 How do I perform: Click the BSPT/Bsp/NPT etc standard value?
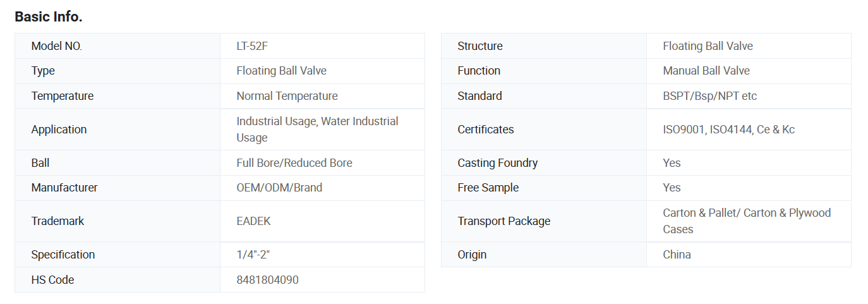709,96
